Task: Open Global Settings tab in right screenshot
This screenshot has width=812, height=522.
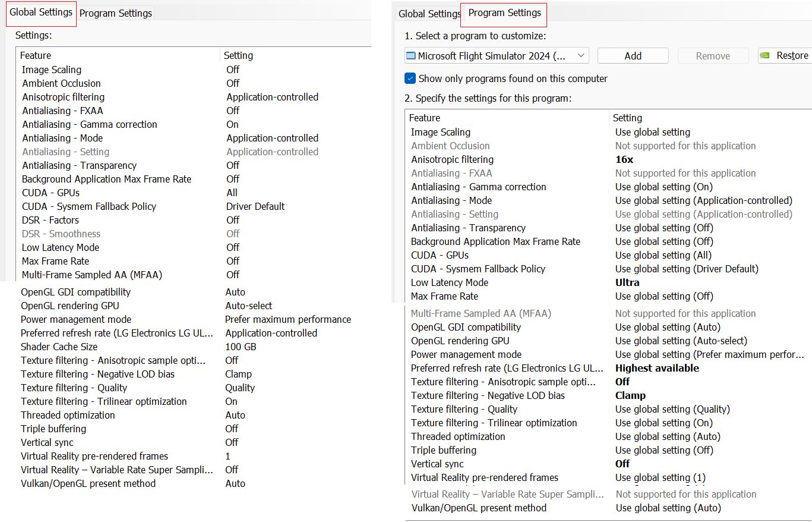Action: pos(429,14)
